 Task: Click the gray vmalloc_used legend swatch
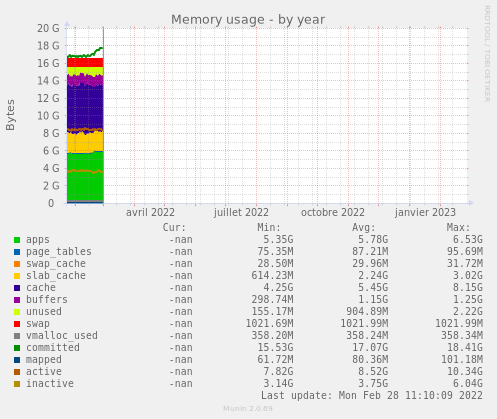[x=17, y=336]
